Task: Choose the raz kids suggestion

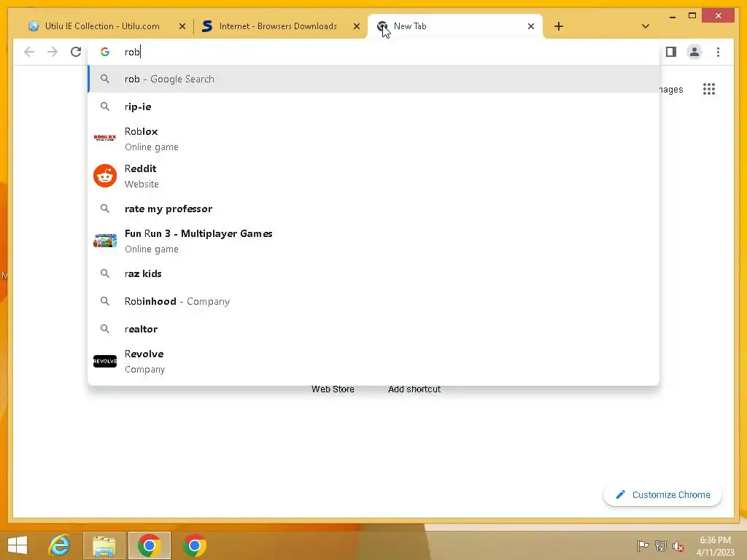Action: point(374,274)
